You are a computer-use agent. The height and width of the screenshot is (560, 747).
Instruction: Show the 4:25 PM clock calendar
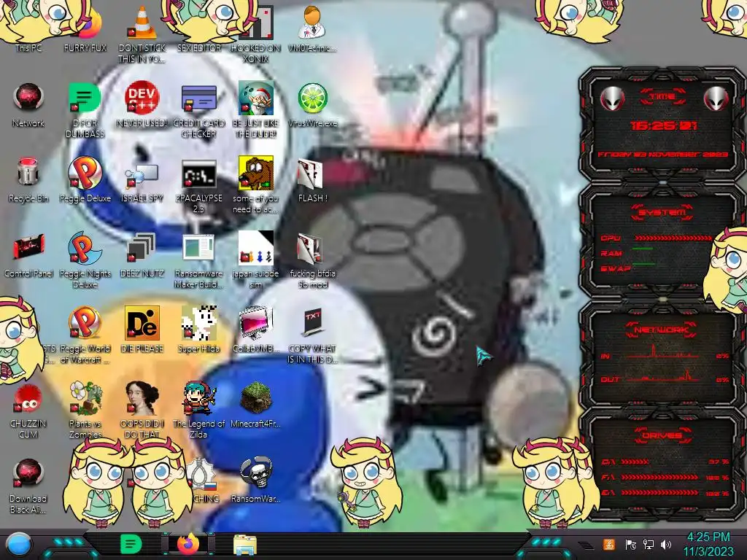708,544
